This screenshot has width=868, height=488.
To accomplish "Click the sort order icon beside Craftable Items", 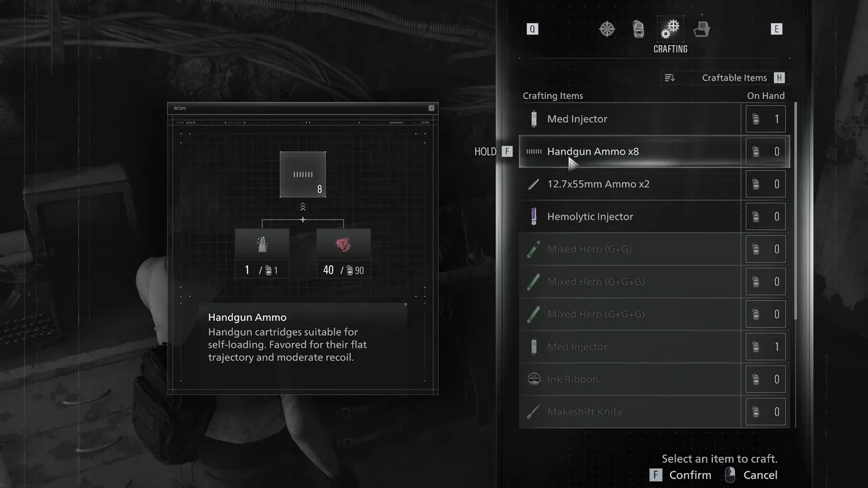I will point(670,78).
